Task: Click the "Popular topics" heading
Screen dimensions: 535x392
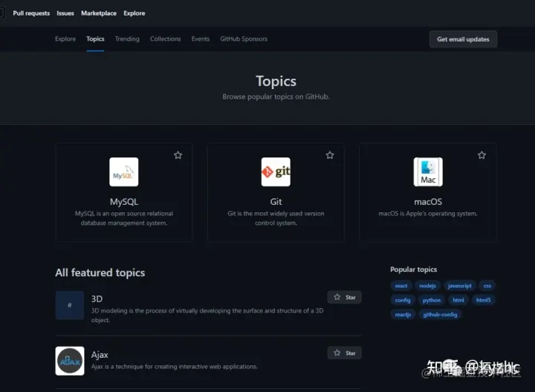Action: [414, 269]
